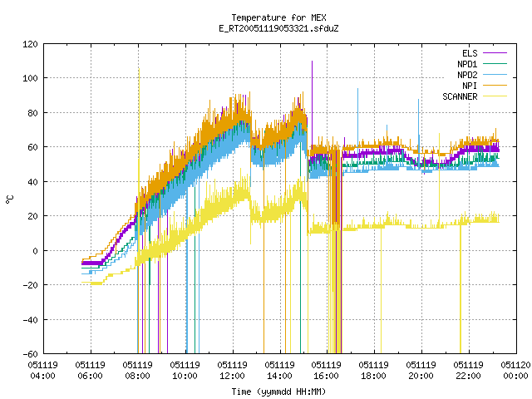Click the blue NPD2 legend line sample
Viewport: 532px width, 399px height.
495,75
